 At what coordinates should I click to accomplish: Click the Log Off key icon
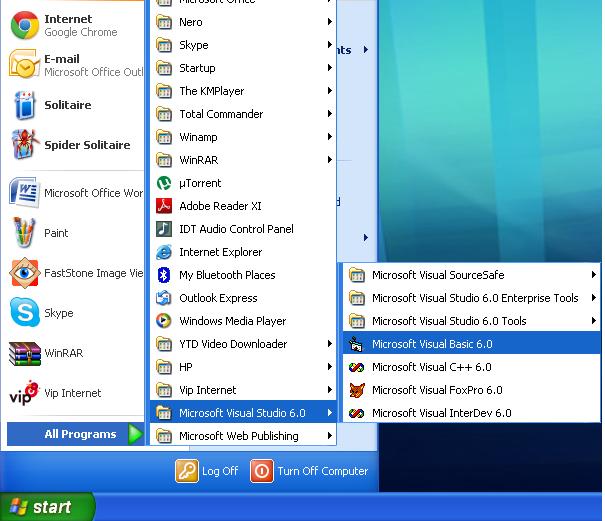[187, 471]
